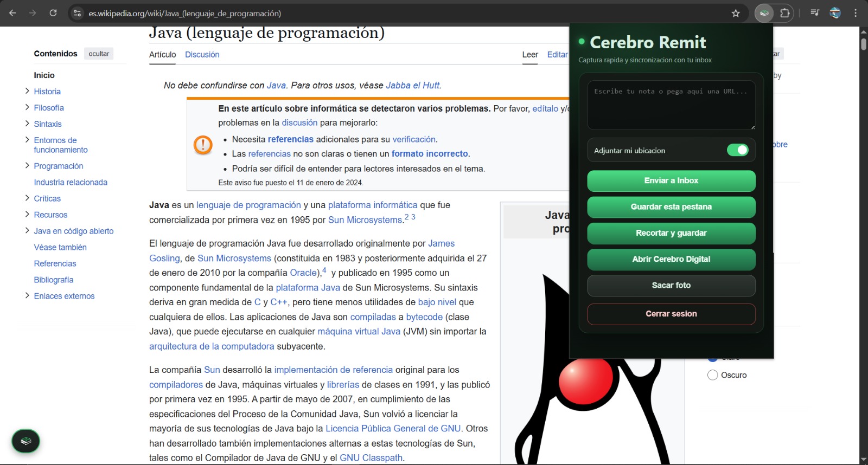Go to Véase también section
The width and height of the screenshot is (868, 465).
tap(60, 247)
